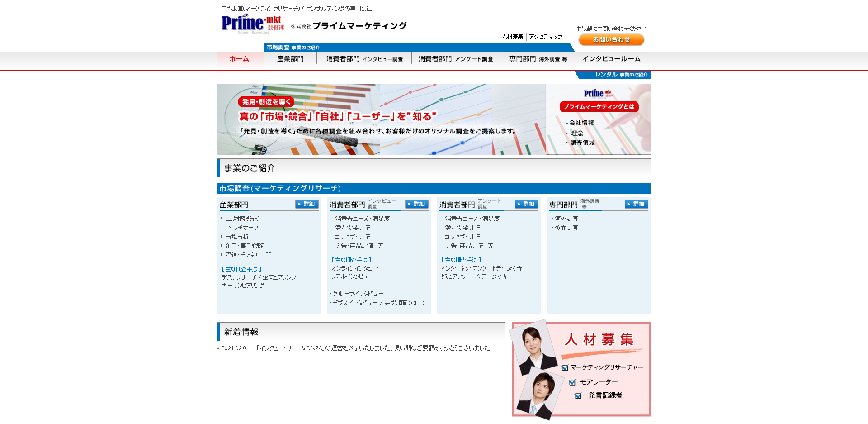Click the red プライムマーケティングとは badge
Viewport: 868px width, 424px height.
click(599, 107)
